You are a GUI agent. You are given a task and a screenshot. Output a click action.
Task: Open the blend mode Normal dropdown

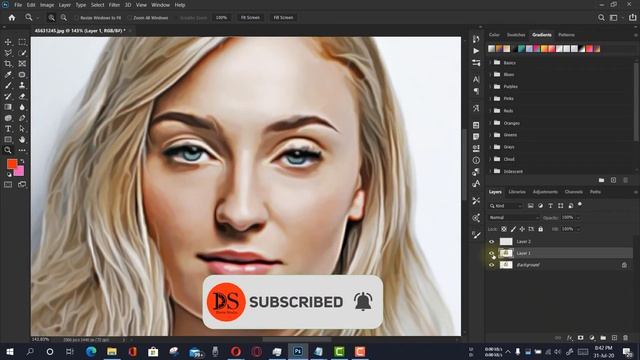point(514,218)
